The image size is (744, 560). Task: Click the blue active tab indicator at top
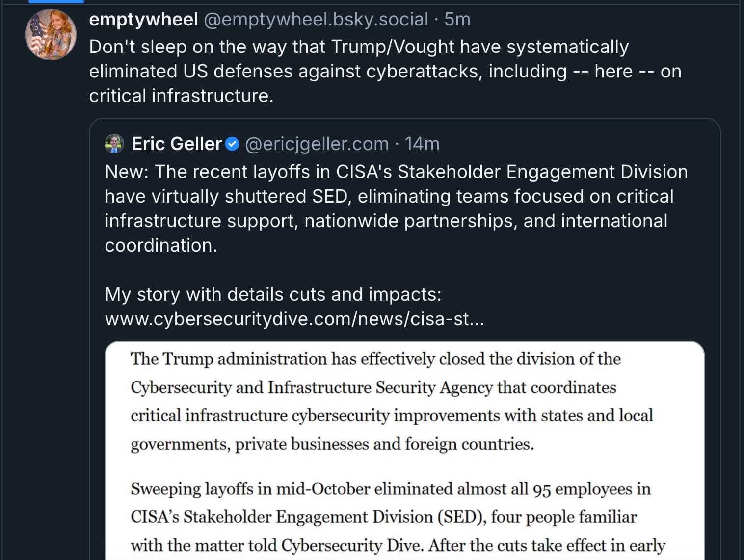56,1
